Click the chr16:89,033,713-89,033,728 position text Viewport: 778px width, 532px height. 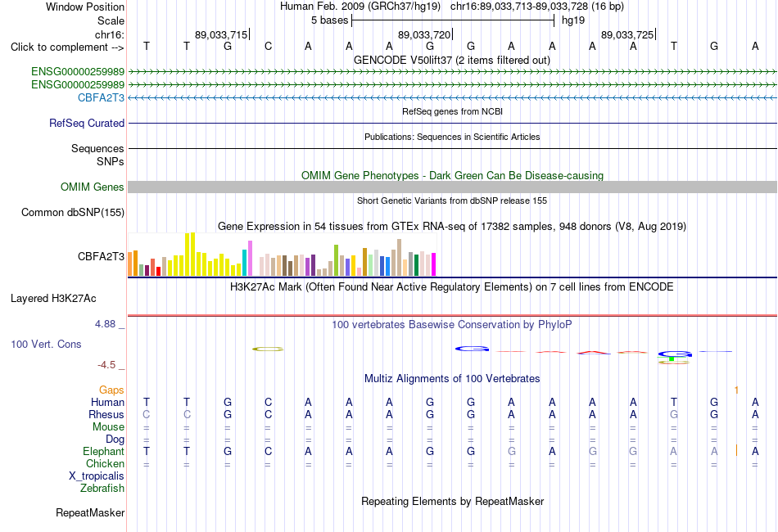519,7
